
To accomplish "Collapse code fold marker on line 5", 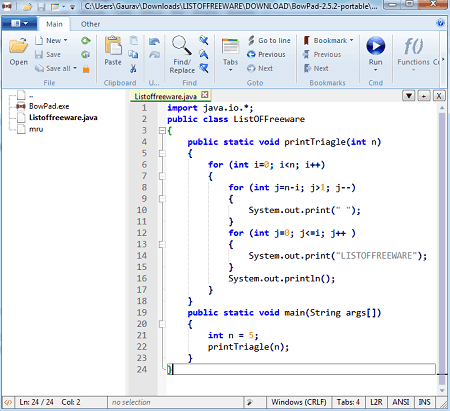I will (x=162, y=153).
